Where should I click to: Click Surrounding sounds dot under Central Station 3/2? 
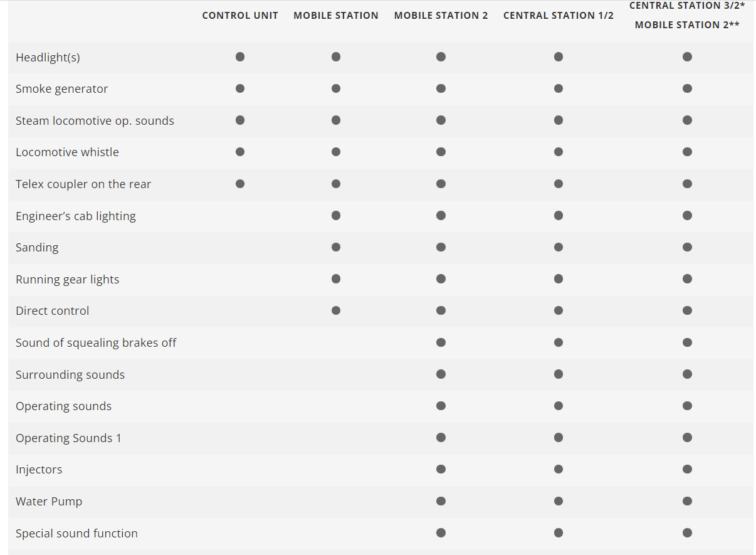coord(687,374)
